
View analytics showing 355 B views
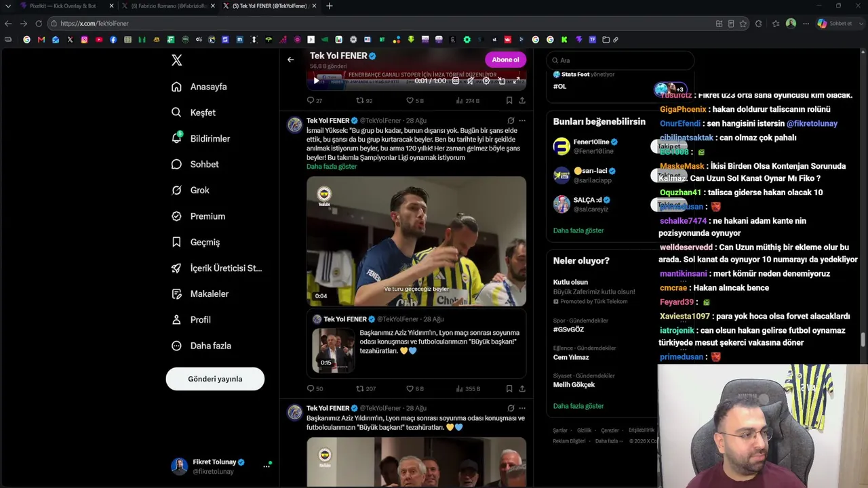click(x=468, y=389)
